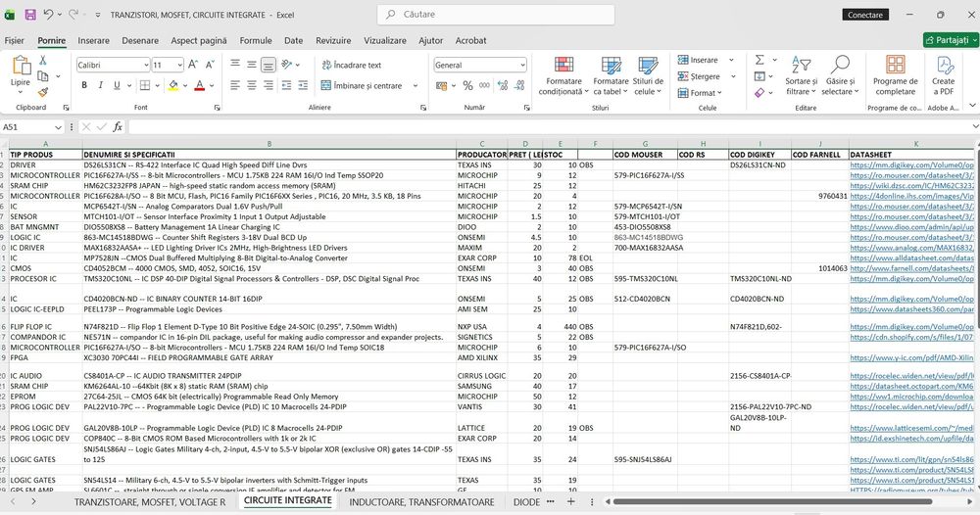Open Găsire și selectare dropdown
Image resolution: width=980 pixels, height=515 pixels.
click(x=840, y=75)
